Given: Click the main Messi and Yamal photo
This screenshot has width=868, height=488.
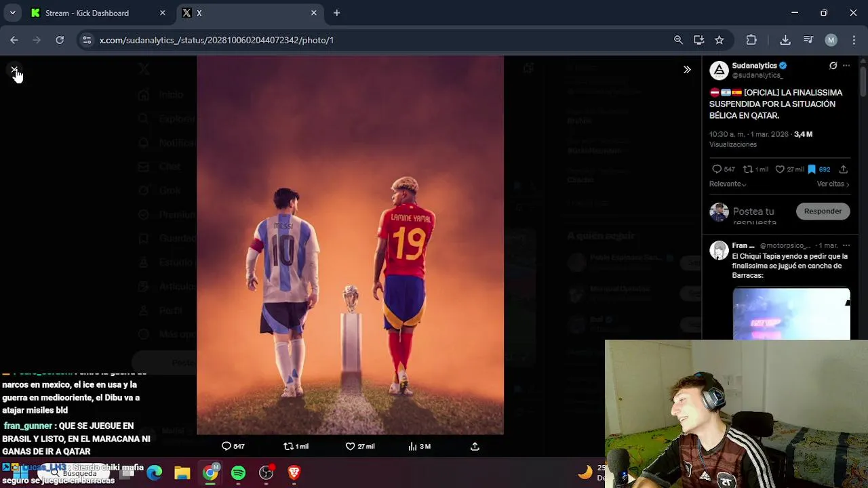Looking at the screenshot, I should pyautogui.click(x=350, y=245).
